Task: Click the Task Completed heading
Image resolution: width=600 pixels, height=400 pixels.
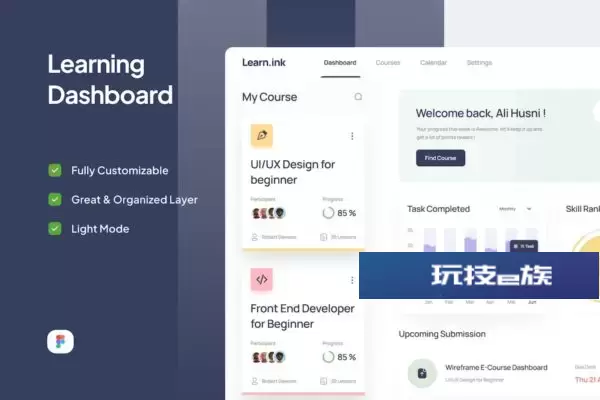Action: 439,209
